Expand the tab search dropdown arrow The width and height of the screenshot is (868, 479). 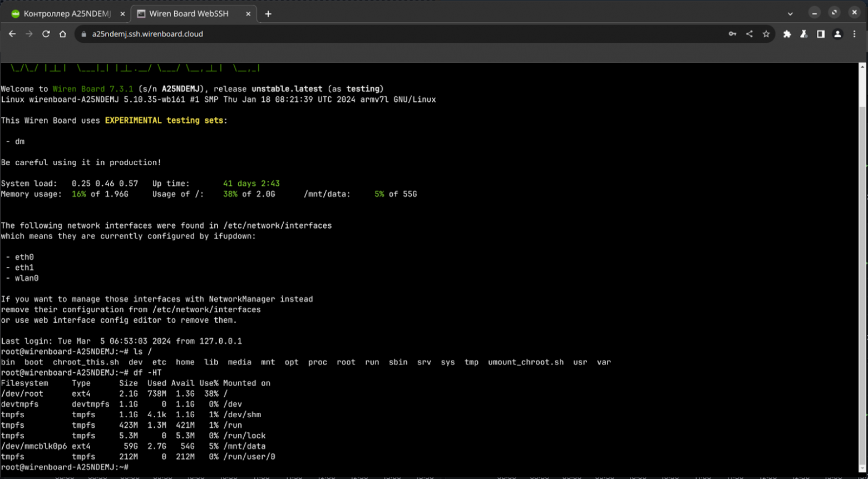pos(790,14)
